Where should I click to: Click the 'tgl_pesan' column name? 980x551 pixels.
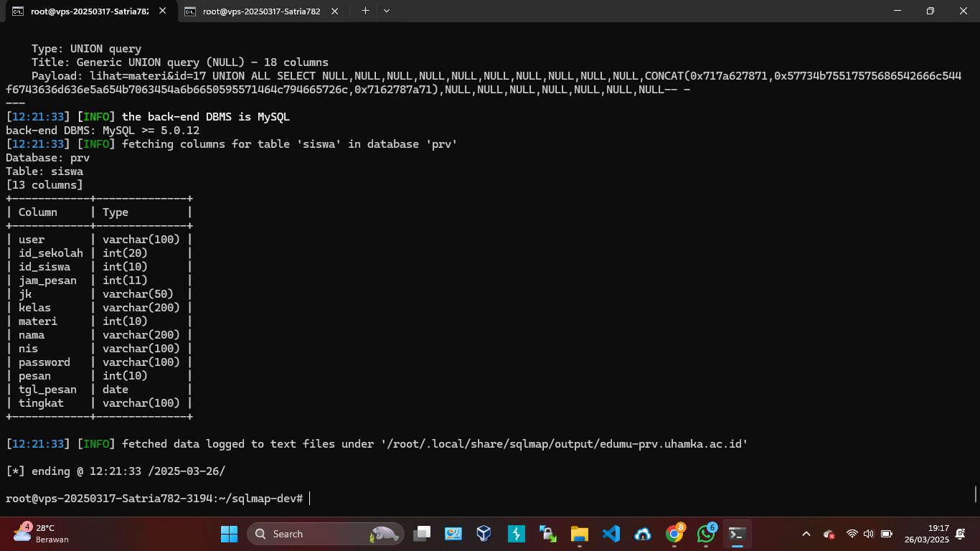tap(47, 390)
